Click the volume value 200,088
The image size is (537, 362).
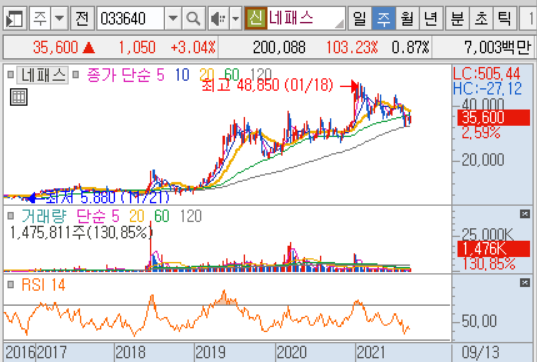coord(279,47)
